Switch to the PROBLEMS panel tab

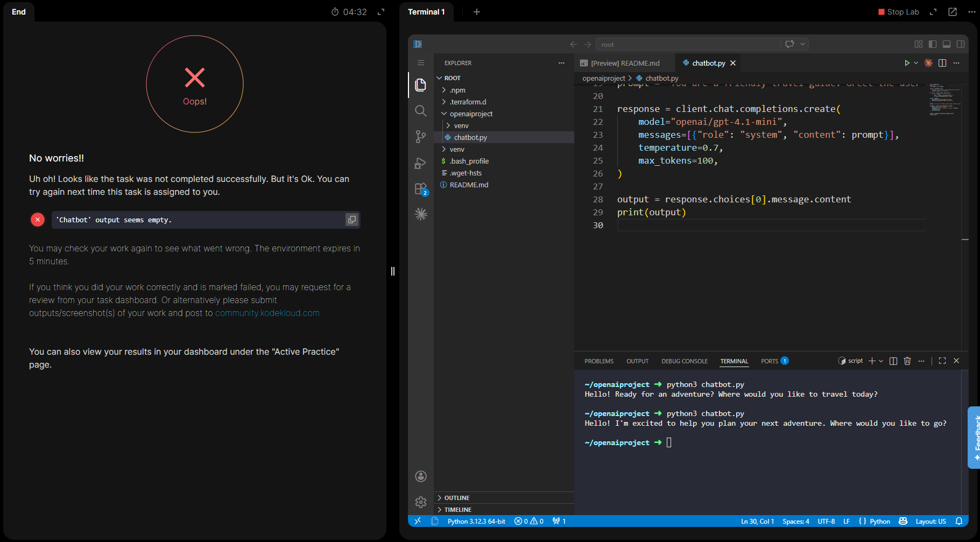click(599, 361)
